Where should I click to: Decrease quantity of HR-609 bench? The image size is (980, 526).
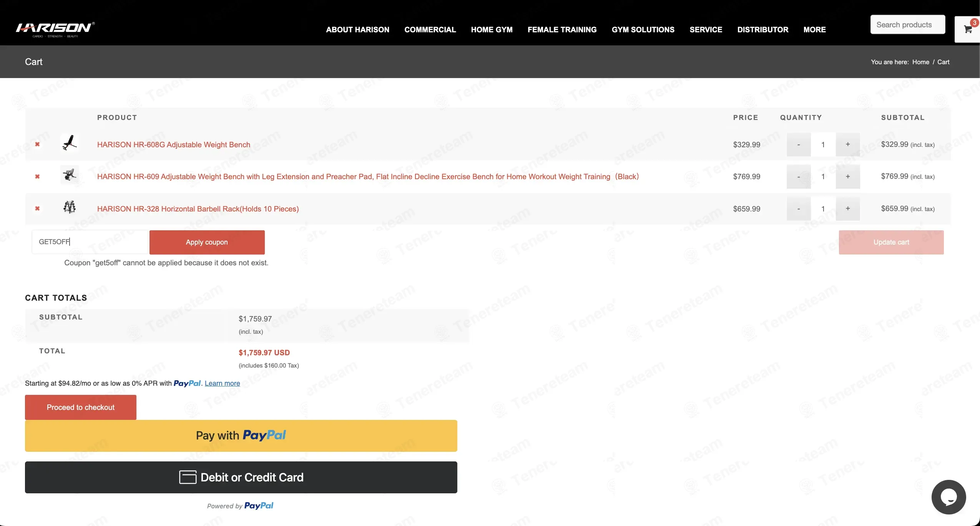[799, 176]
